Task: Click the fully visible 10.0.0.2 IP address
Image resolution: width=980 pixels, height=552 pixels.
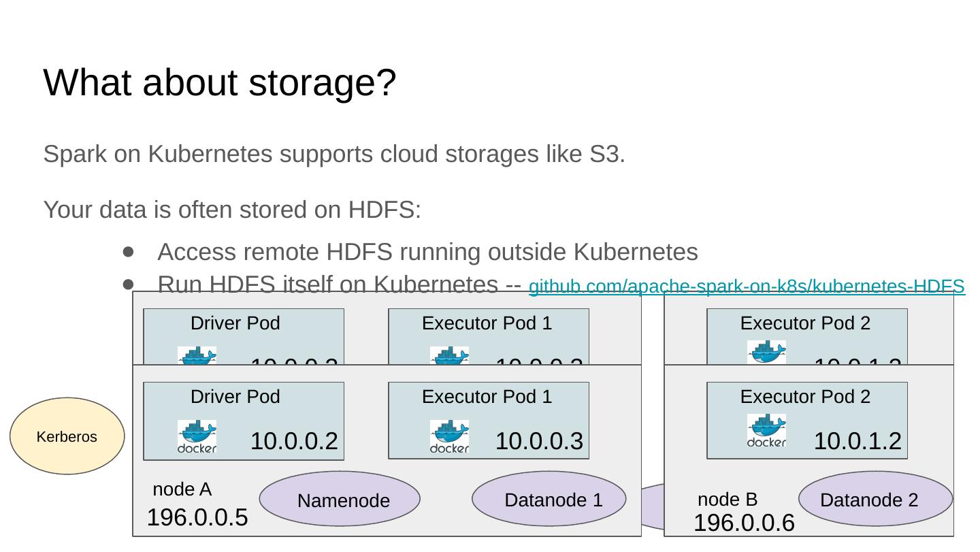Action: point(294,441)
